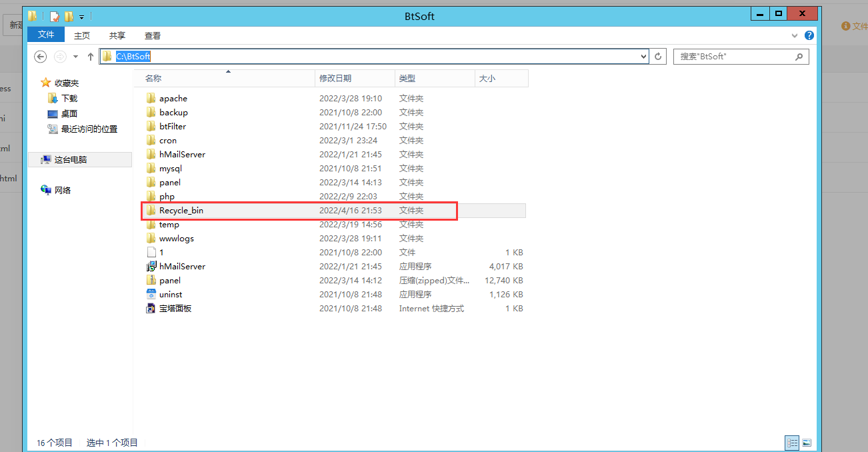Select 这台电脑 in navigation pane
The image size is (868, 452).
(x=80, y=159)
